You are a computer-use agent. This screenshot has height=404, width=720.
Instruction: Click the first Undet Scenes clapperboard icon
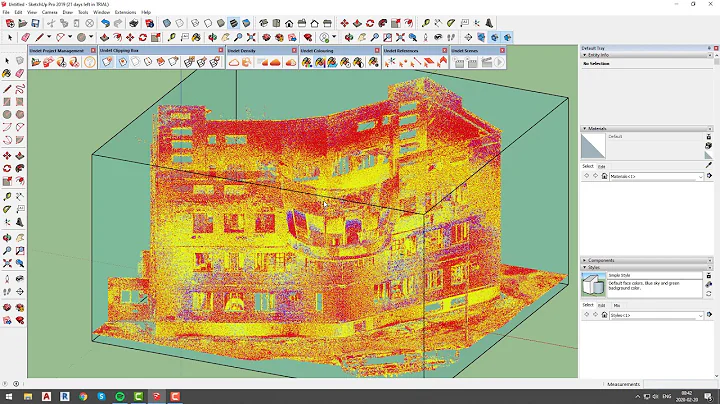click(x=459, y=62)
